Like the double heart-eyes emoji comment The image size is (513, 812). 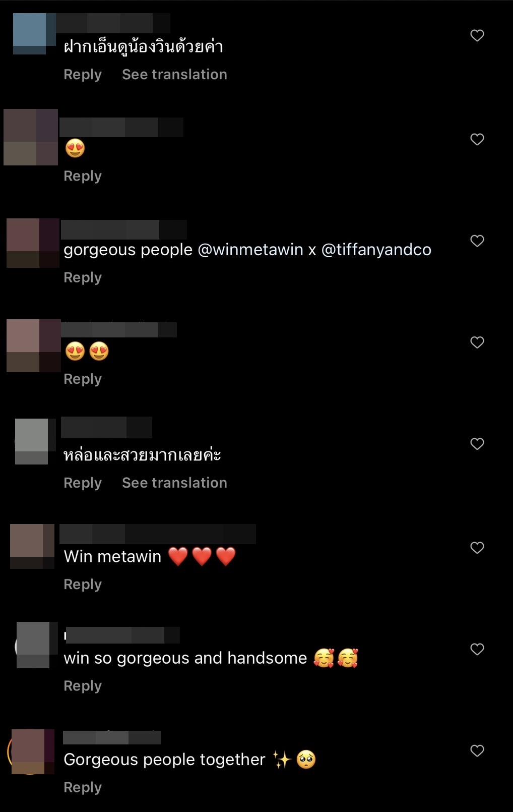point(477,342)
